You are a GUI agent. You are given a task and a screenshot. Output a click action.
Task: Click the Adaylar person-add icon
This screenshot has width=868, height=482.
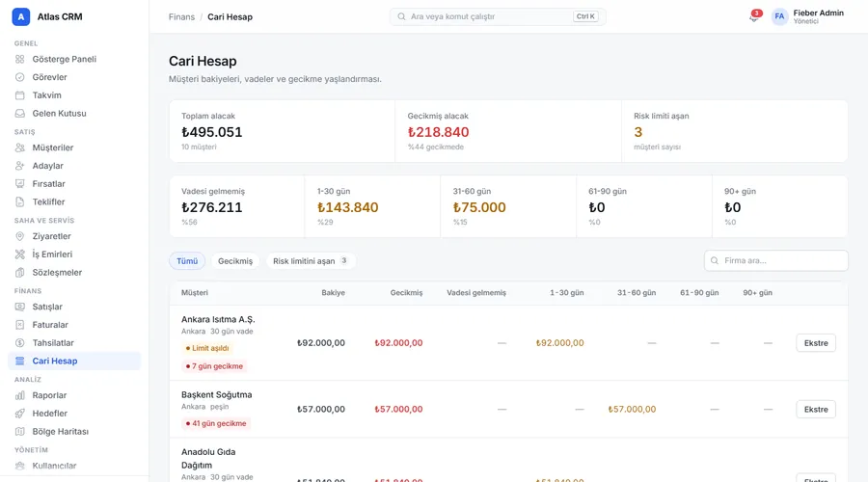20,166
